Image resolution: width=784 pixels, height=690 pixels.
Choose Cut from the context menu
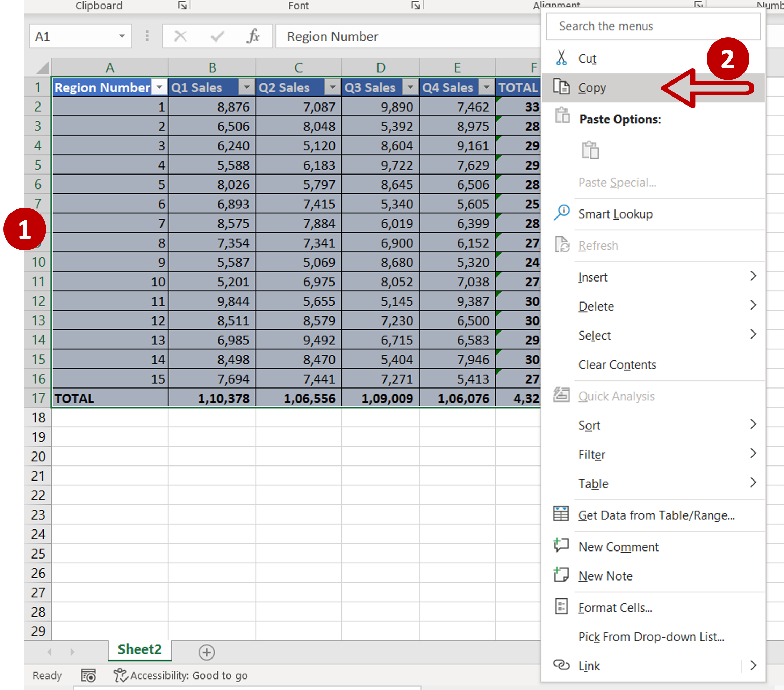tap(654, 58)
